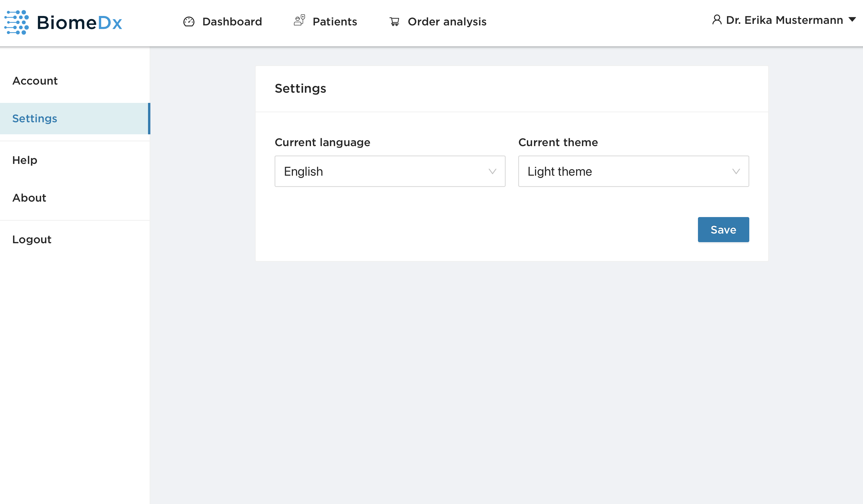Open About in the sidebar

click(75, 198)
